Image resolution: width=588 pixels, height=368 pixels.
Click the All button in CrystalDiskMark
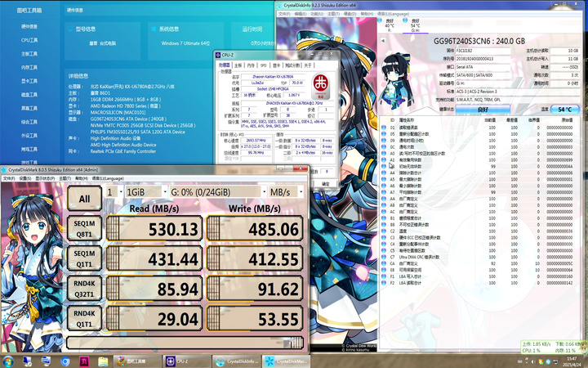[x=84, y=199]
